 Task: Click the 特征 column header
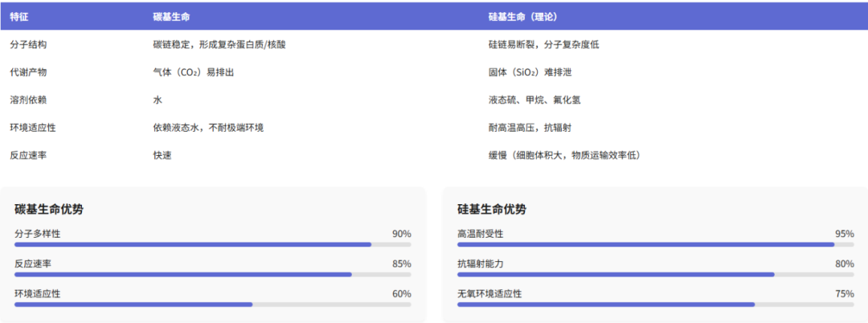point(18,17)
